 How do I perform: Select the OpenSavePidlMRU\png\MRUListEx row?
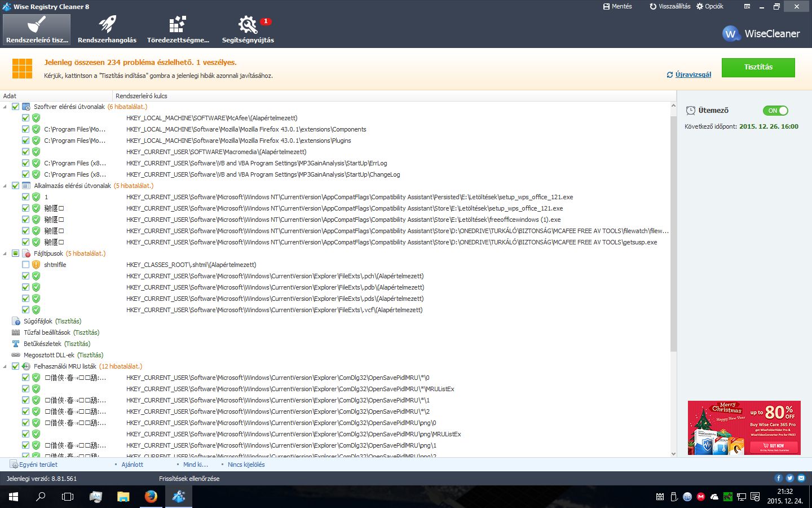335,434
